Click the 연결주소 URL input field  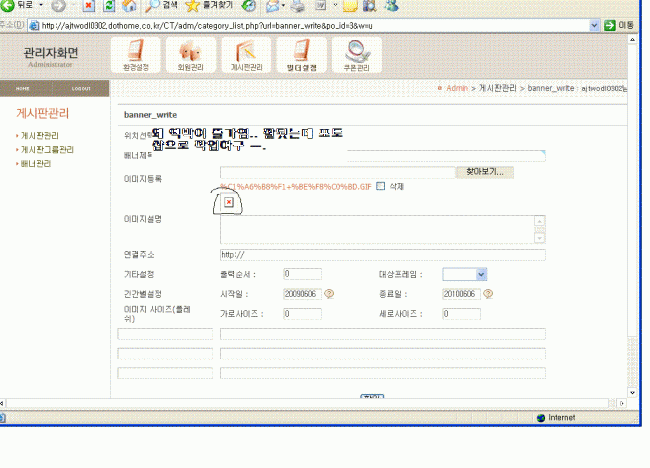pyautogui.click(x=382, y=254)
